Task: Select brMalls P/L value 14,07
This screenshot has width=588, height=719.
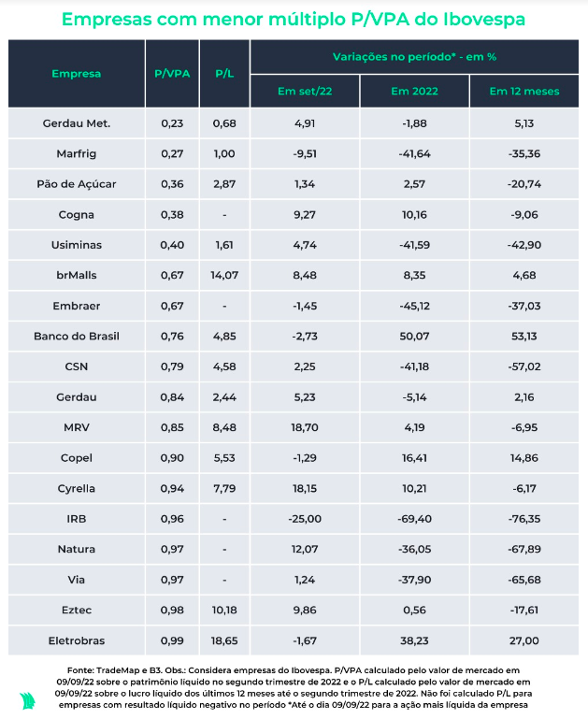Action: pyautogui.click(x=224, y=275)
